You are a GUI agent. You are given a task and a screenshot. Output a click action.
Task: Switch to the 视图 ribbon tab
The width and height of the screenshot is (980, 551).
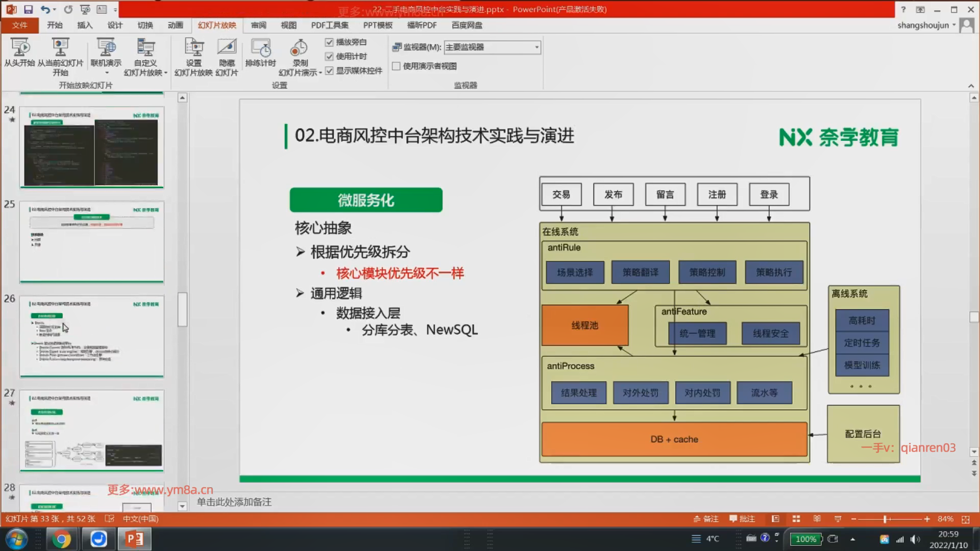point(288,25)
